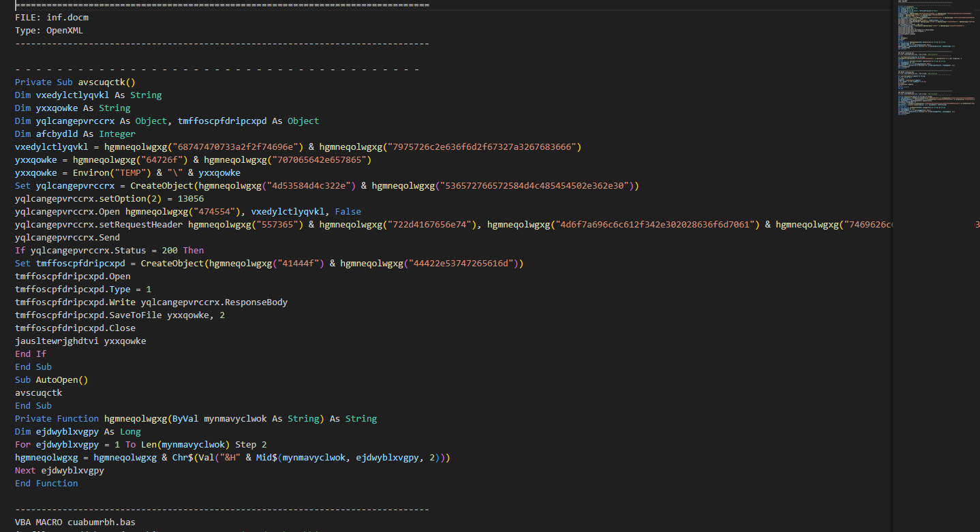980x532 pixels.
Task: Click the "Write yqlcangepvrccrx.ResponseBody" line
Action: tap(151, 302)
